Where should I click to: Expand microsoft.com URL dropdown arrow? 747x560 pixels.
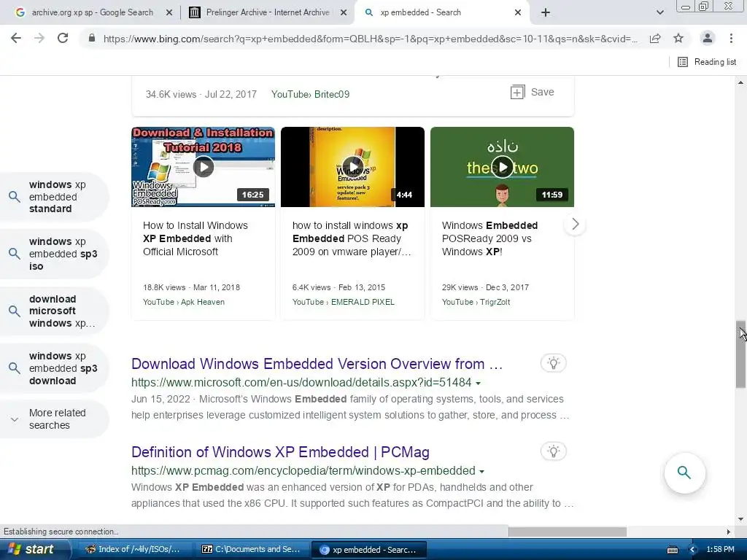pyautogui.click(x=479, y=384)
